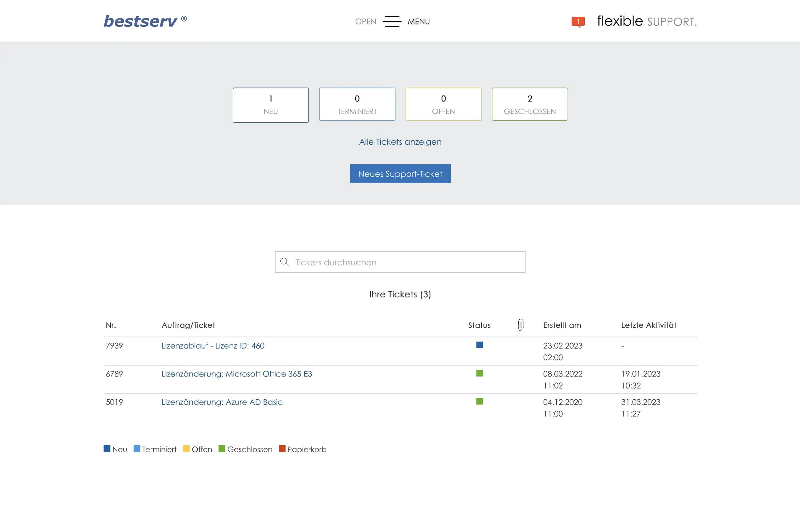Image resolution: width=800 pixels, height=532 pixels.
Task: Filter tickets by NEU status box
Action: (271, 105)
